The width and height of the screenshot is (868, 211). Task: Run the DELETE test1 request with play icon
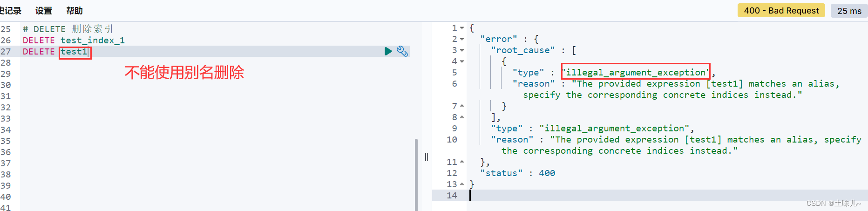tap(388, 51)
